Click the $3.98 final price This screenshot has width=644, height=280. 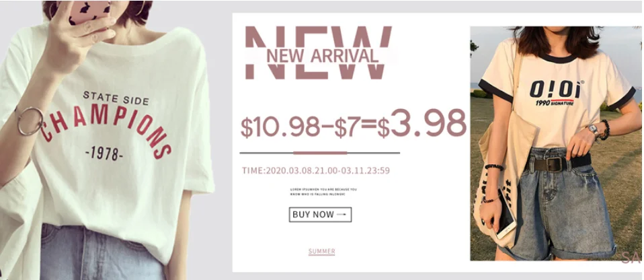(x=421, y=123)
